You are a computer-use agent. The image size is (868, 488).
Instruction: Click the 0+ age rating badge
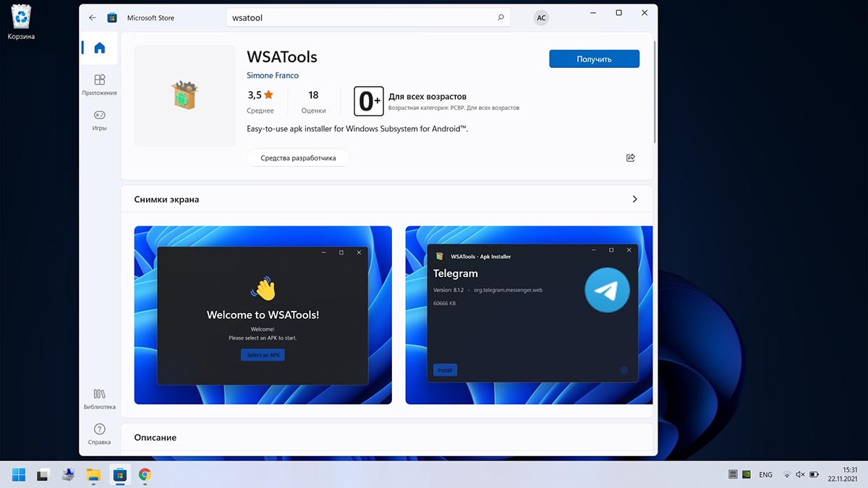coord(368,101)
